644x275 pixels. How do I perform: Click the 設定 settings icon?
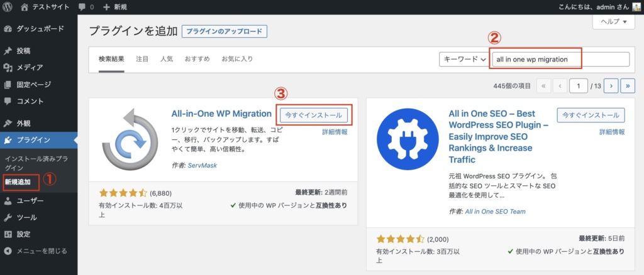pos(8,234)
